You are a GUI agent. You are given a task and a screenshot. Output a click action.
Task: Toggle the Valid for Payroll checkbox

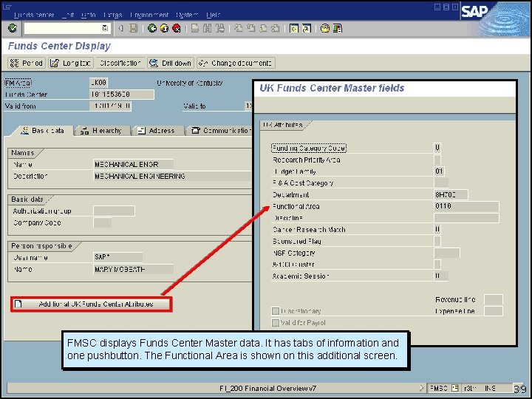pyautogui.click(x=276, y=323)
